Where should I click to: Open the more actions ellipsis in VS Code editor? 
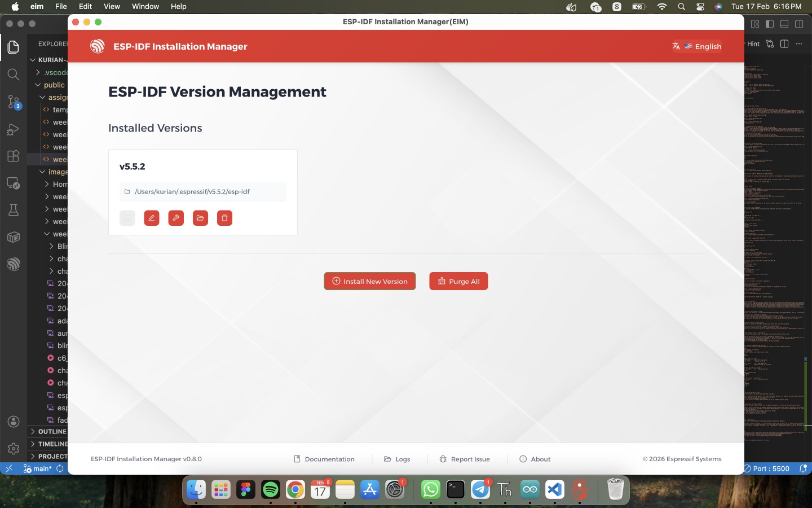click(799, 43)
